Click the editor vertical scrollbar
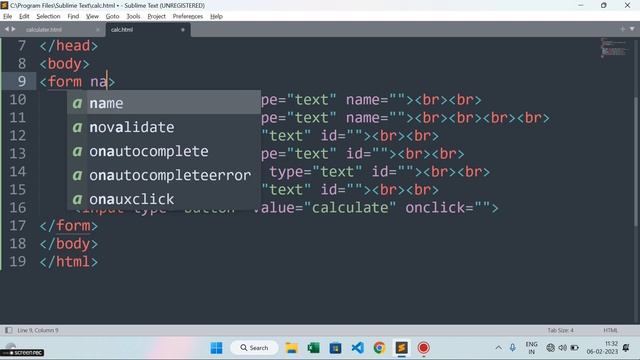This screenshot has height=360, width=640. (x=636, y=162)
